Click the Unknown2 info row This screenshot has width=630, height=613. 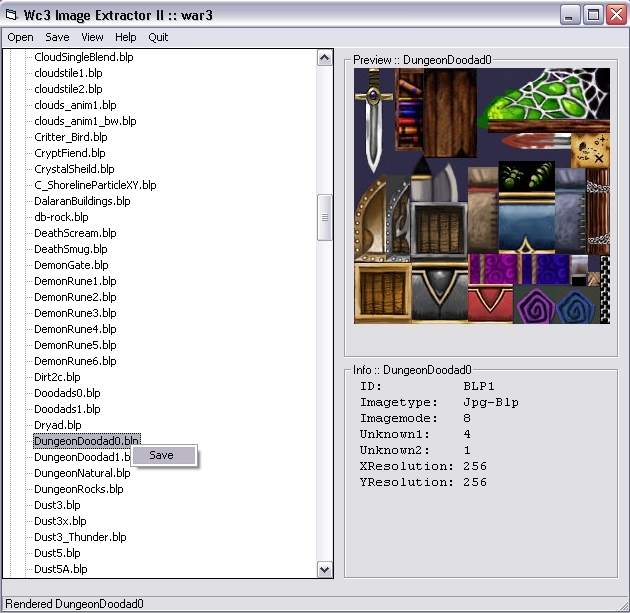tap(415, 450)
